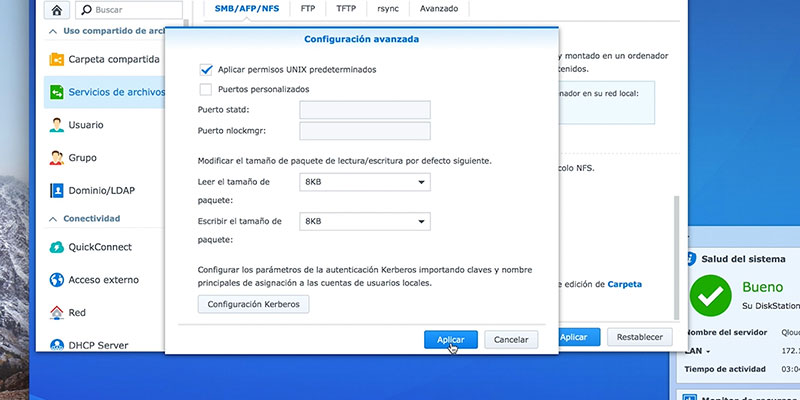Click the Puerto nlockmgr input field
Image resolution: width=800 pixels, height=400 pixels.
365,131
